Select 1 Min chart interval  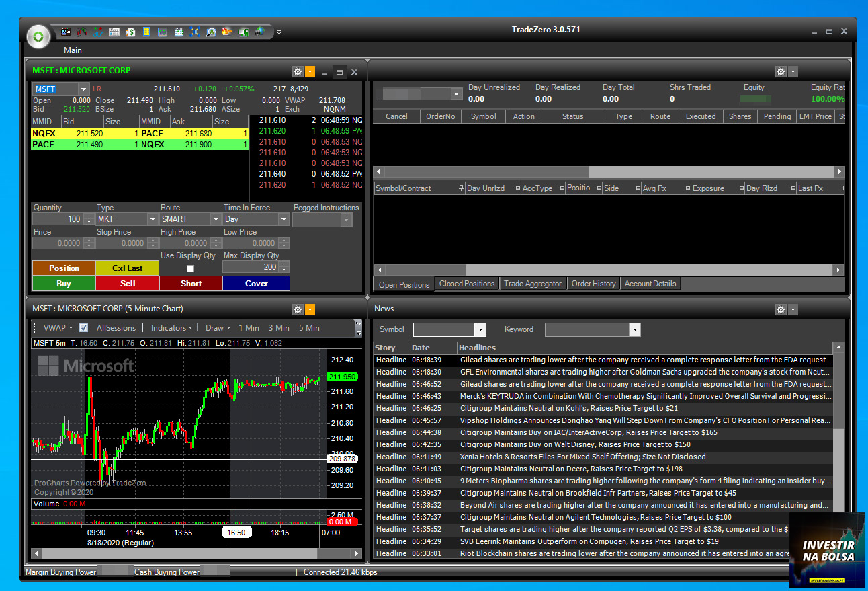point(249,328)
